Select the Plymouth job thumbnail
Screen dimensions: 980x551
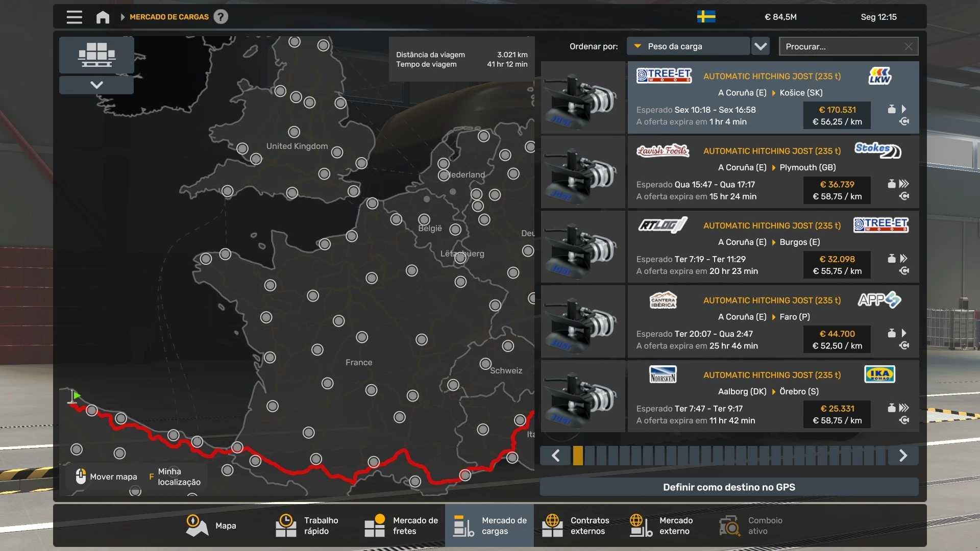coord(583,172)
